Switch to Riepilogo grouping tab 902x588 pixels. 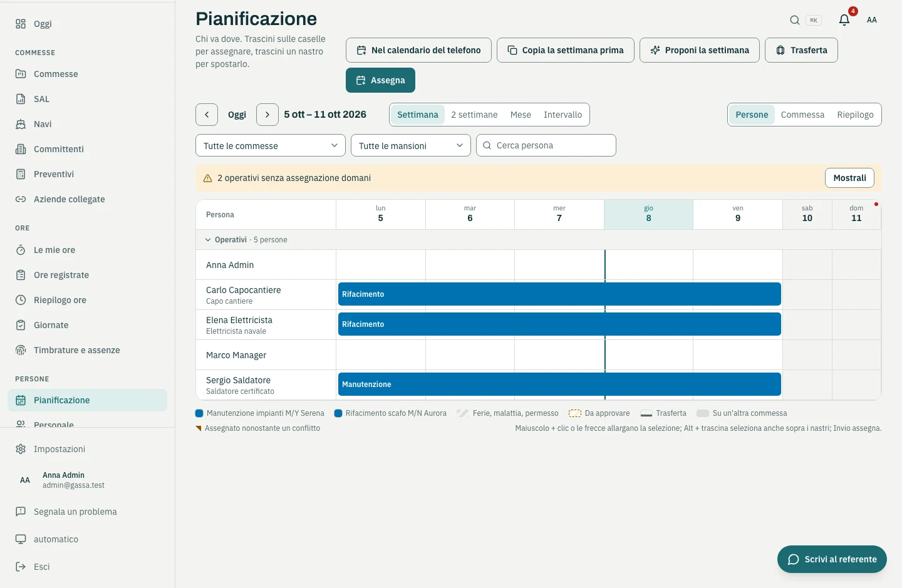pyautogui.click(x=855, y=115)
